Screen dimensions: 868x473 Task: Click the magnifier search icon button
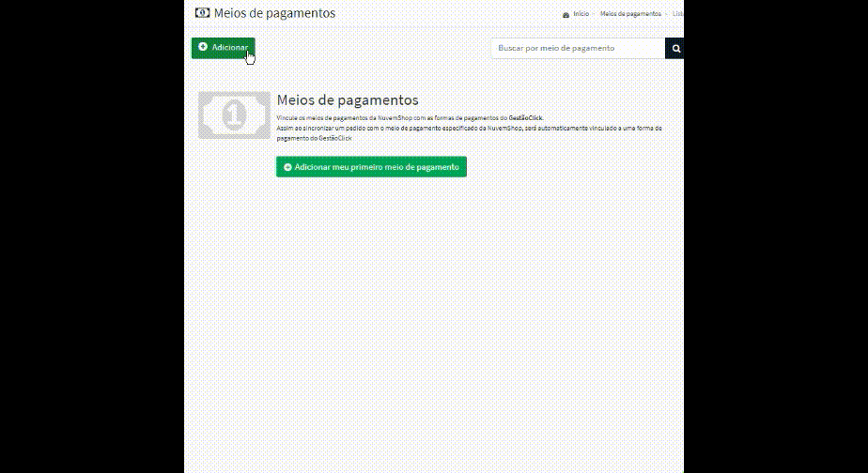(674, 48)
